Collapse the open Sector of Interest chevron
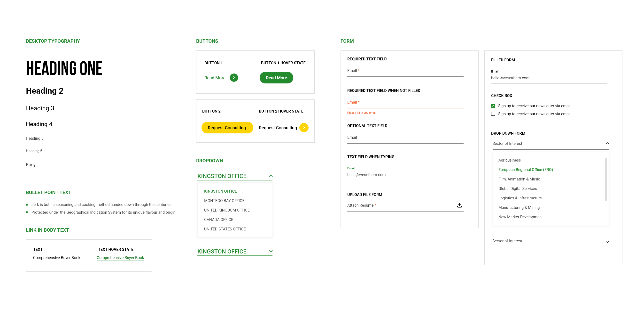The image size is (644, 318). [607, 143]
